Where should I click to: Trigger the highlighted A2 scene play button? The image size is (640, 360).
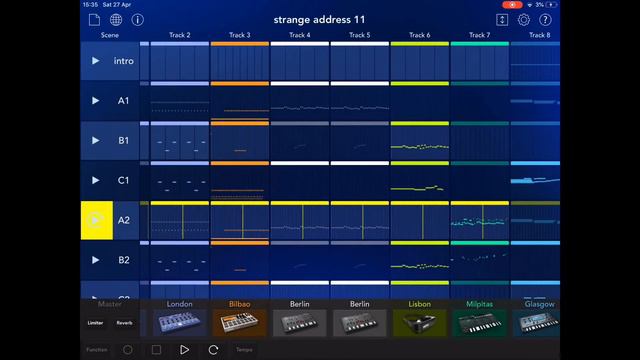click(97, 220)
